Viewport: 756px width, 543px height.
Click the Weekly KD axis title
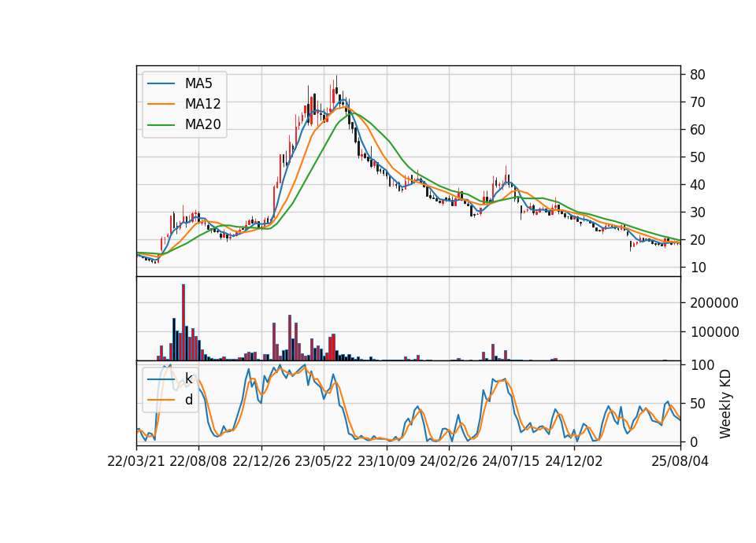pyautogui.click(x=725, y=404)
